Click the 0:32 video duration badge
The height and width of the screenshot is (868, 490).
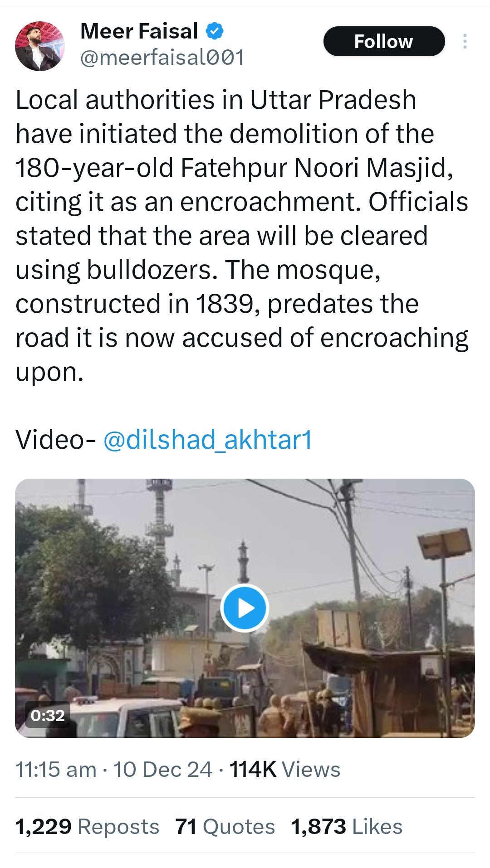tap(48, 715)
